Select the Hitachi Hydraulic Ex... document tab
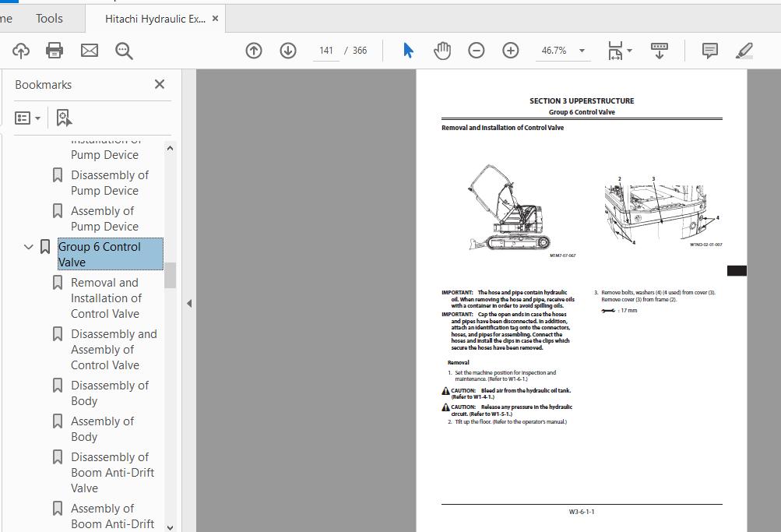The width and height of the screenshot is (781, 532). tap(155, 19)
